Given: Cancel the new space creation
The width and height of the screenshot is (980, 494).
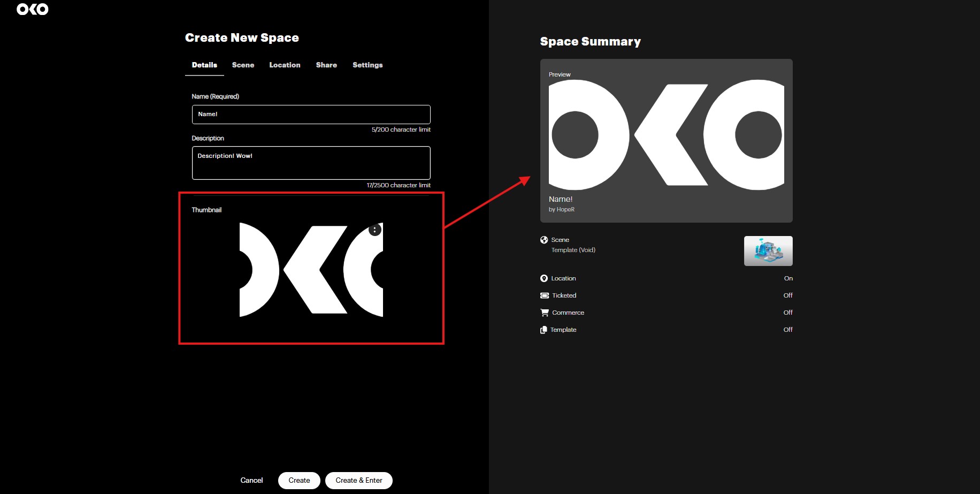Looking at the screenshot, I should point(251,480).
